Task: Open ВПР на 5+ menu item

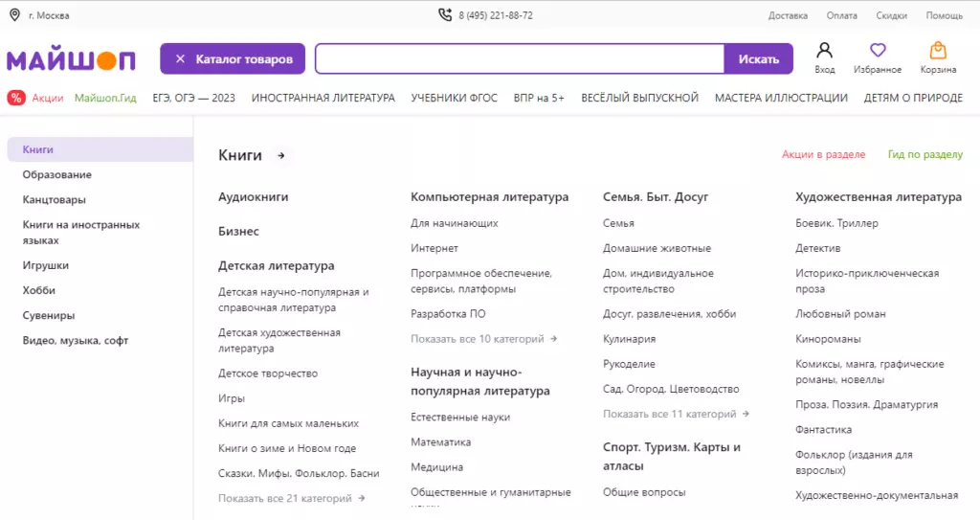Action: coord(539,98)
